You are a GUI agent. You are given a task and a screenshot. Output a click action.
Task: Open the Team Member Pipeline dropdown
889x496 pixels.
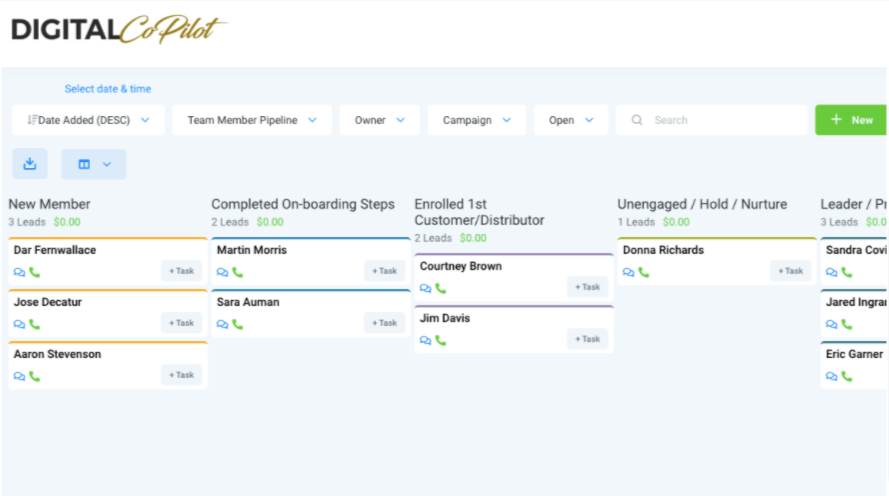tap(252, 120)
